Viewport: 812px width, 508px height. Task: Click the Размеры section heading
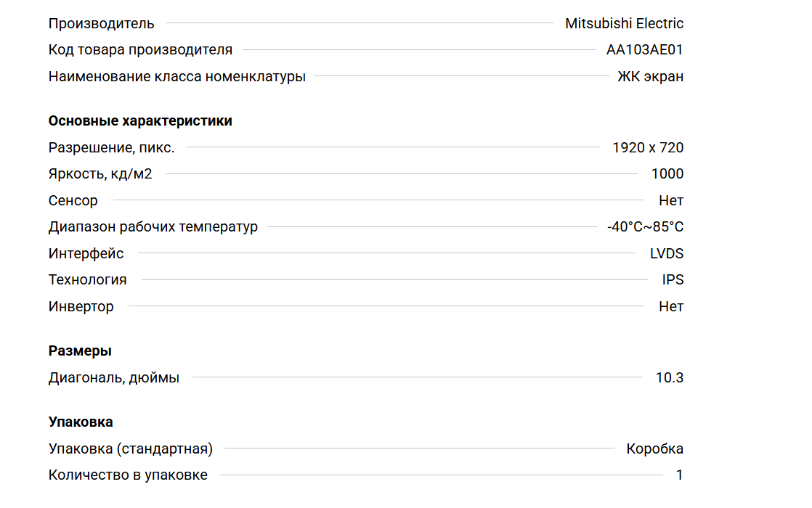(80, 351)
